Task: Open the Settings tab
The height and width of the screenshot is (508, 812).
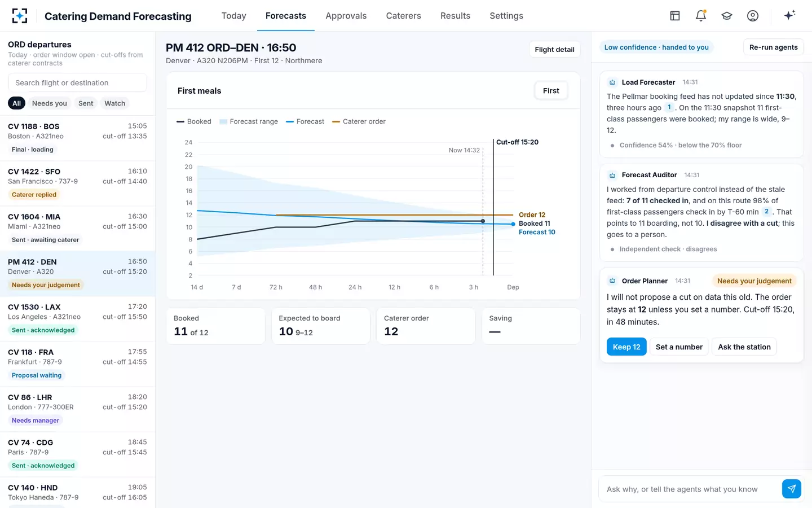Action: point(506,16)
